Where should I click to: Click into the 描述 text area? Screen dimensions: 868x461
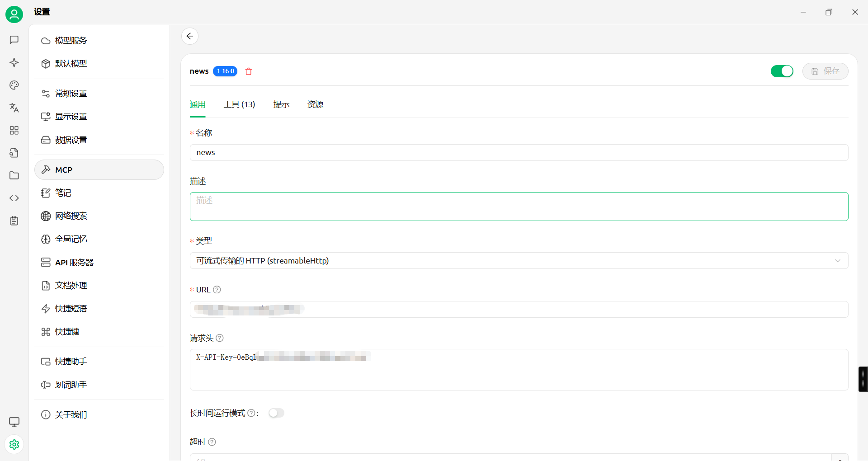click(x=519, y=207)
